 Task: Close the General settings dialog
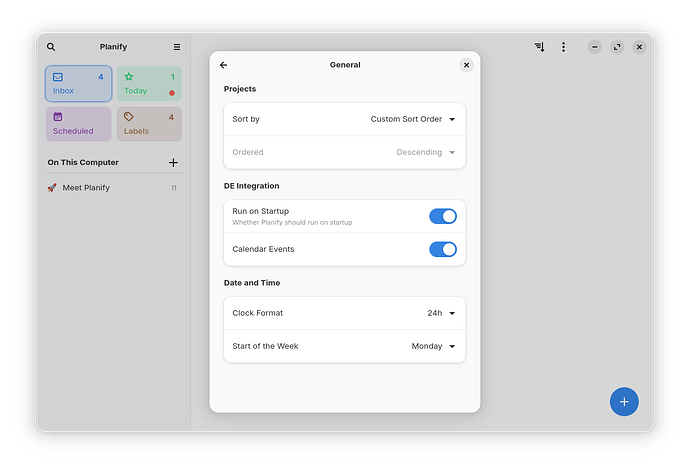[x=466, y=65]
